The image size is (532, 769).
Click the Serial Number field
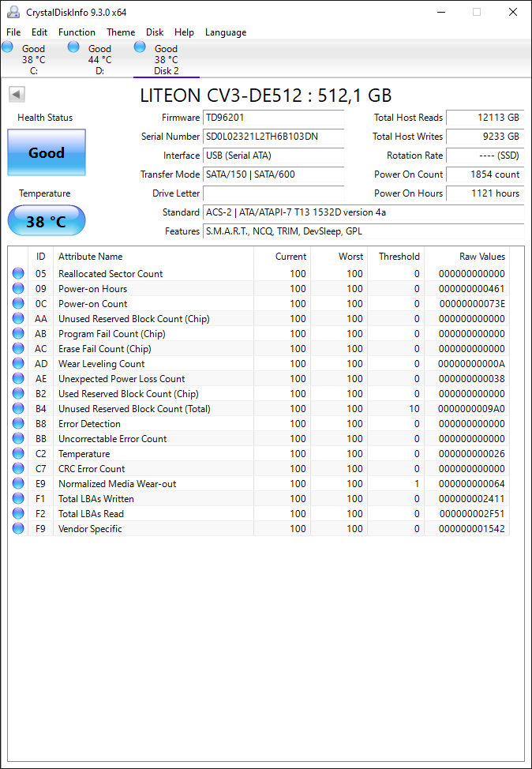click(274, 137)
